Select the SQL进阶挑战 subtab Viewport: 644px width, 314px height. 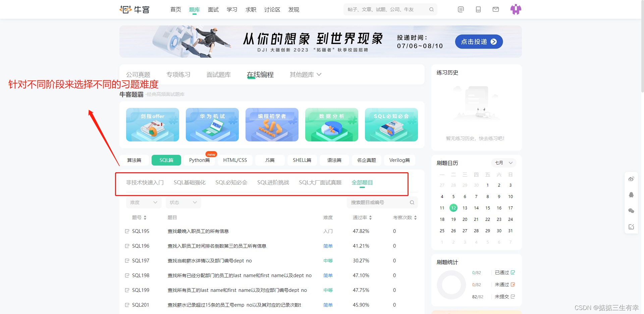(x=273, y=183)
